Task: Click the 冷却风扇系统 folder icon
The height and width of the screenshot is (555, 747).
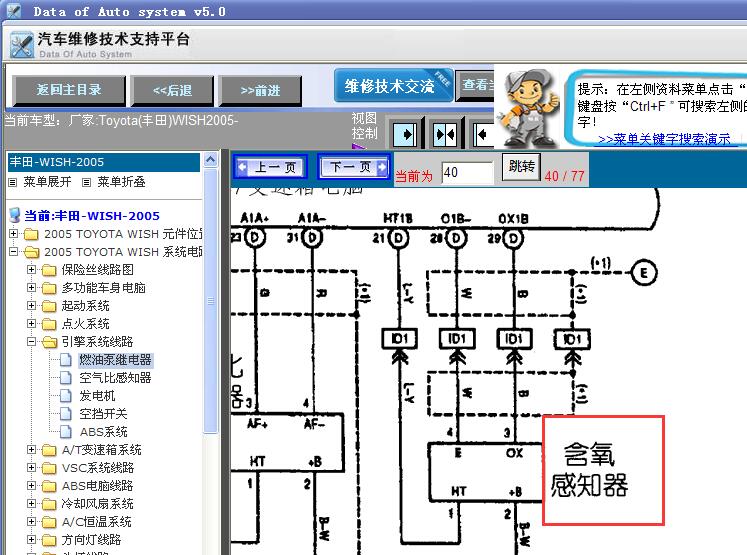Action: (49, 504)
